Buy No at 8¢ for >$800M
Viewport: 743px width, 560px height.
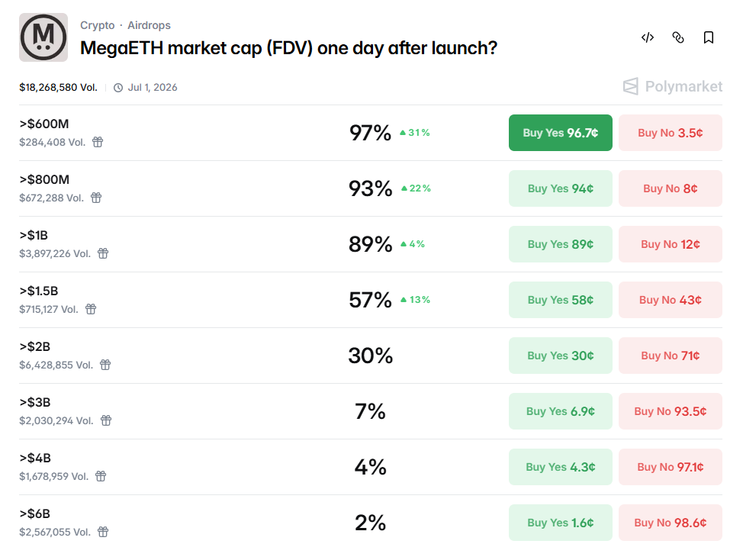tap(670, 188)
